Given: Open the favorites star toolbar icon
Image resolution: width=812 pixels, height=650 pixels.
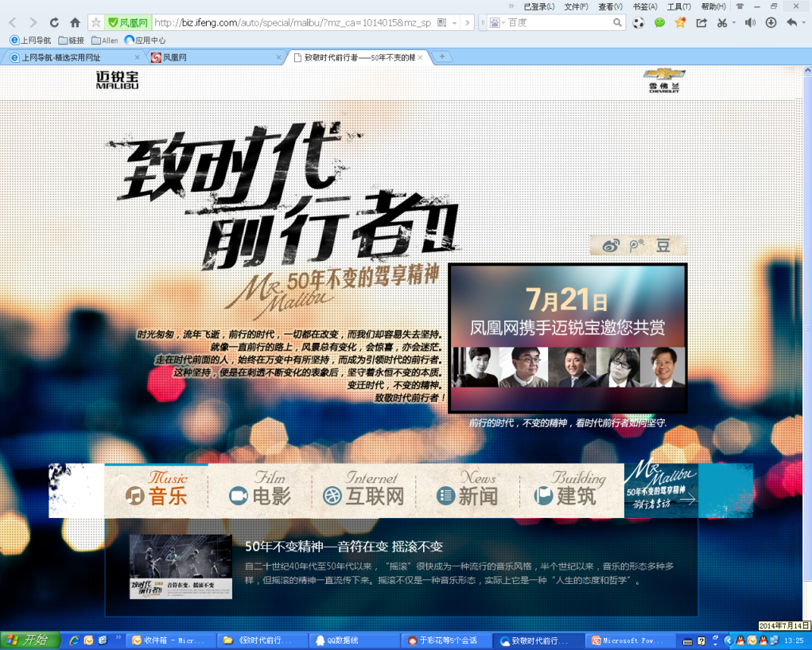Looking at the screenshot, I should point(681,23).
